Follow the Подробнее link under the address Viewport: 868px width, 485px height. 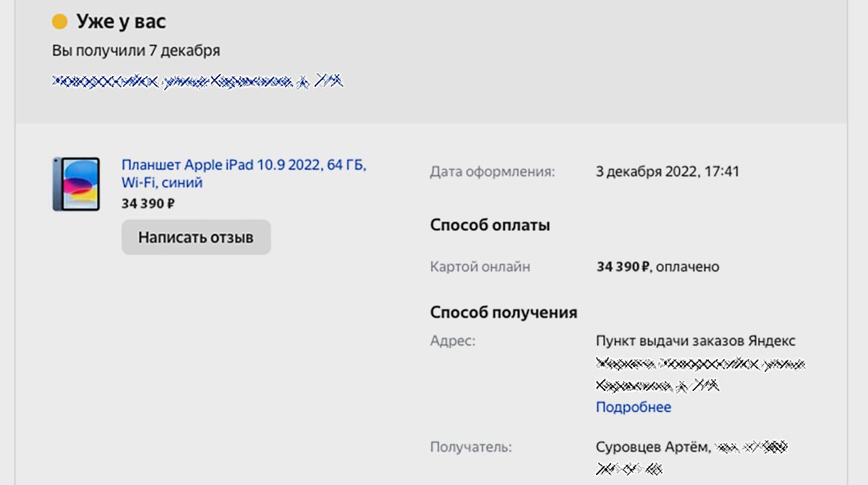tap(633, 407)
